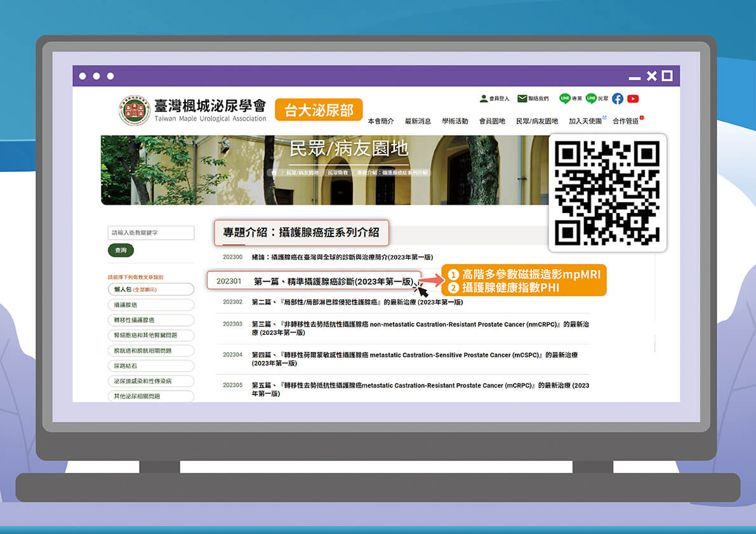Select the 轉移性攝護腺癌 category filter
Screen dimensions: 756x534
(151, 320)
